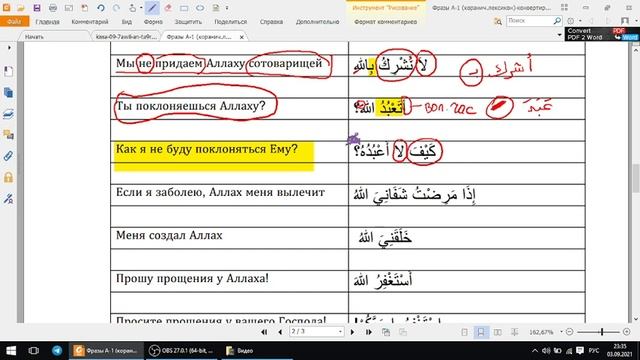Open the Формат комментариев tab
Image resolution: width=640 pixels, height=360 pixels.
coord(386,22)
